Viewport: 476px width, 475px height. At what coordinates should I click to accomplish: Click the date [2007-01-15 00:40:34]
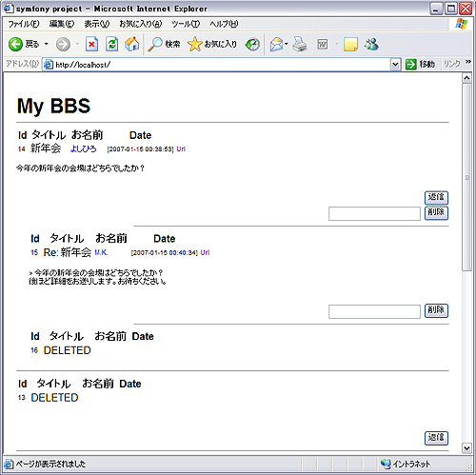point(165,253)
